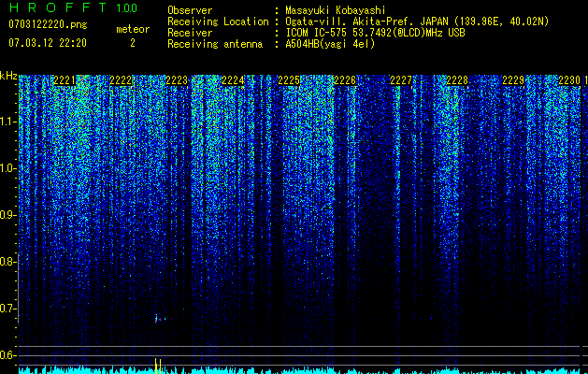
Task: Click time marker 2227
Action: (401, 80)
